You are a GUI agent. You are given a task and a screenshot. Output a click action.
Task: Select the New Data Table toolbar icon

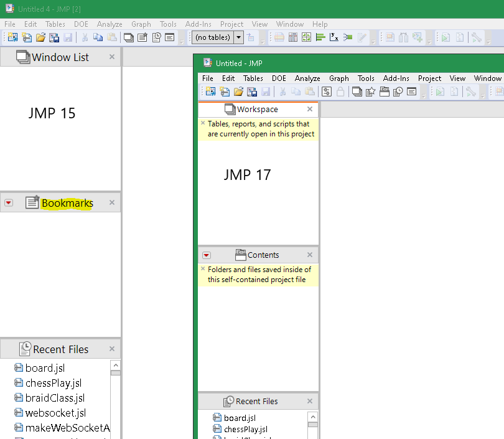pyautogui.click(x=11, y=37)
